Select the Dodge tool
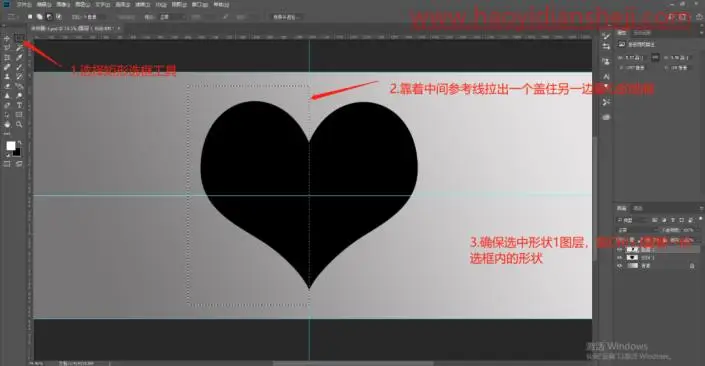705x366 pixels. 19,96
